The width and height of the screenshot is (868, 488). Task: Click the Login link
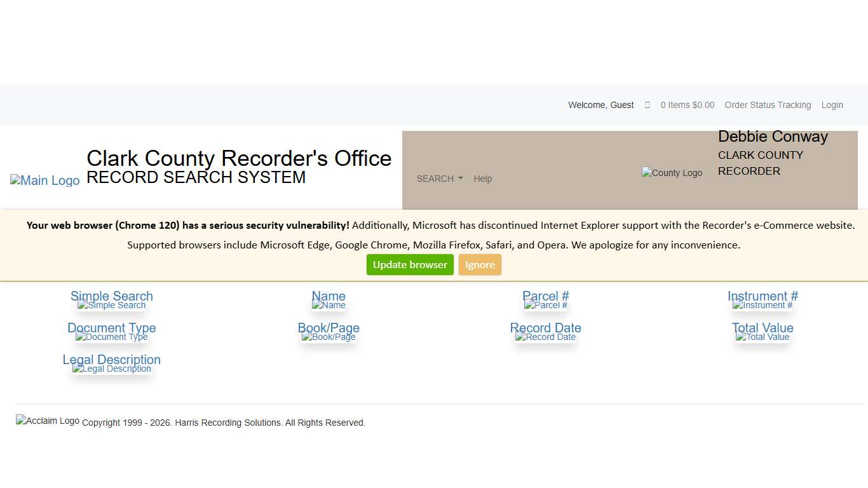(x=832, y=105)
